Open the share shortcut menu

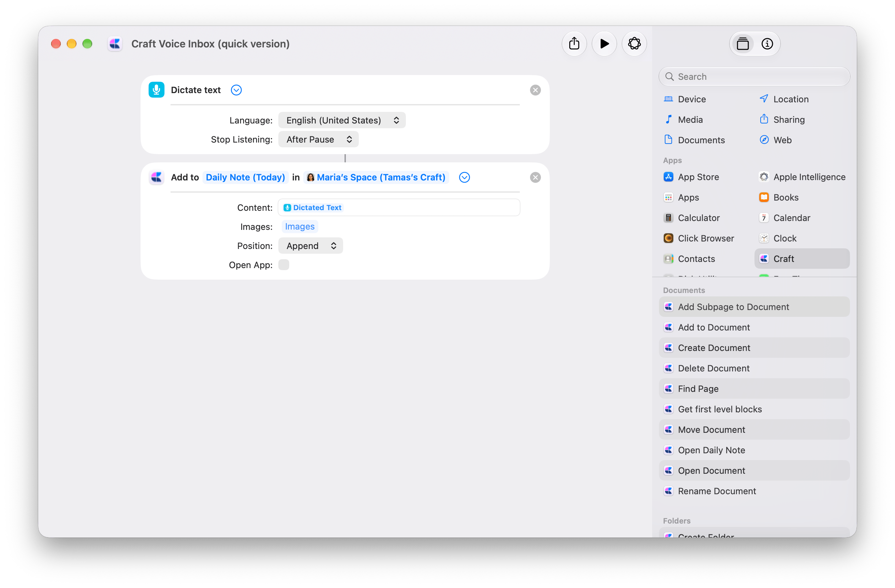[574, 44]
